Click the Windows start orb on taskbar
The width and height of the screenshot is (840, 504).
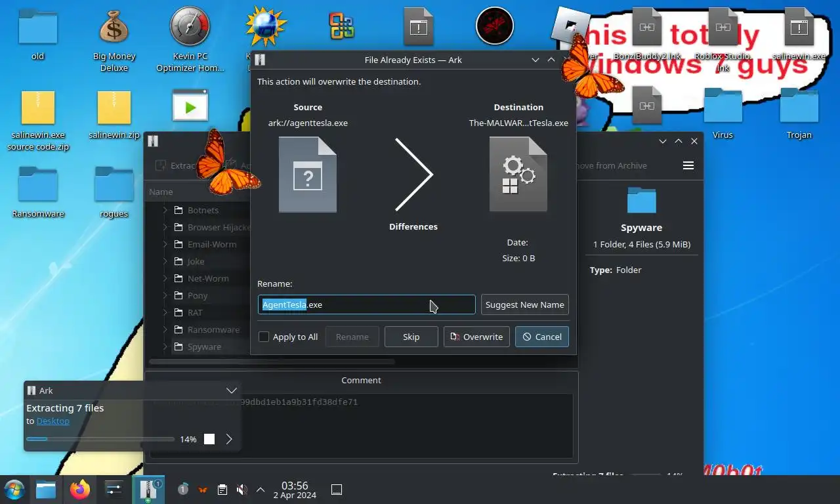point(14,490)
